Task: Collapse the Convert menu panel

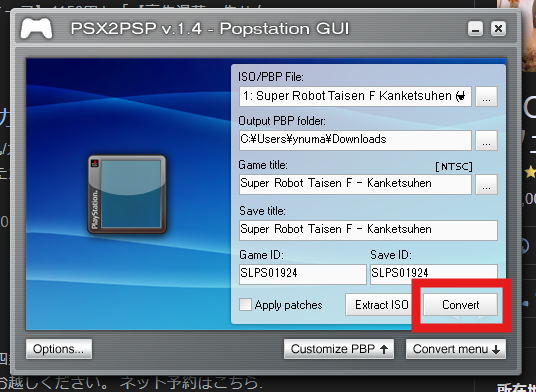Action: [x=456, y=349]
